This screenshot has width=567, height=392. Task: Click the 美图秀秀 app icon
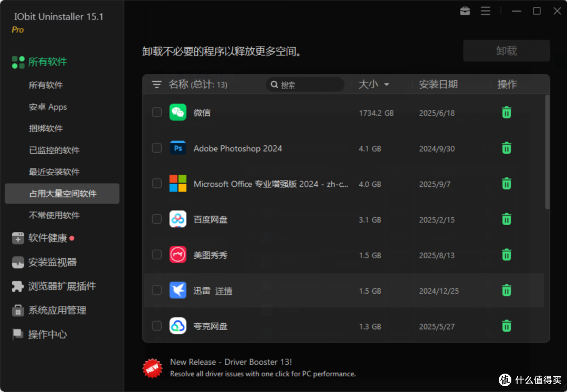[x=178, y=255]
